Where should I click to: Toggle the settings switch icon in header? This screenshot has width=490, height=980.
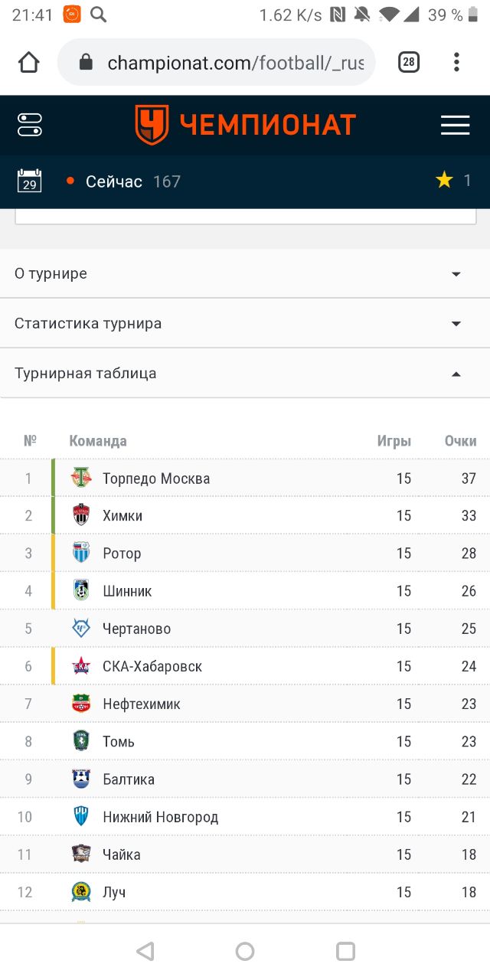pos(29,125)
